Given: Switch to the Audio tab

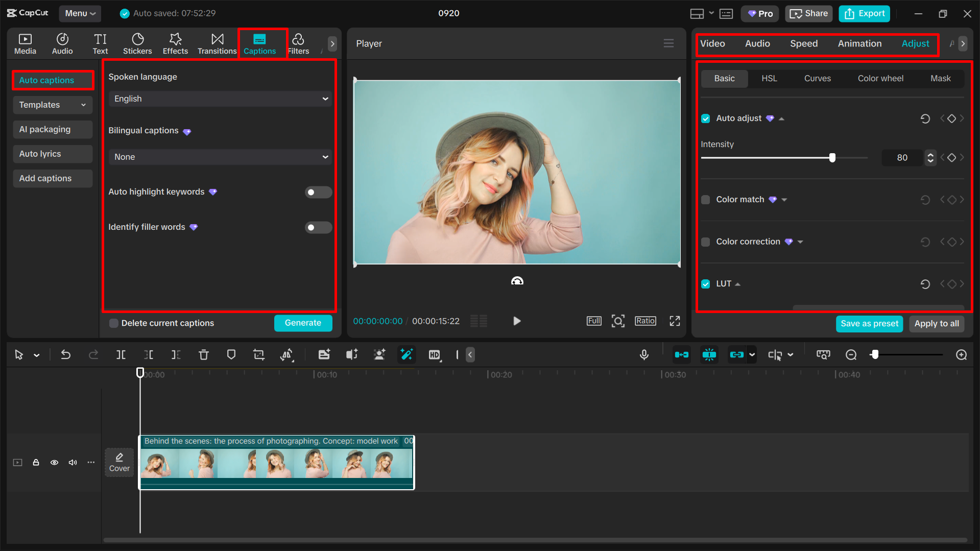Looking at the screenshot, I should coord(757,43).
